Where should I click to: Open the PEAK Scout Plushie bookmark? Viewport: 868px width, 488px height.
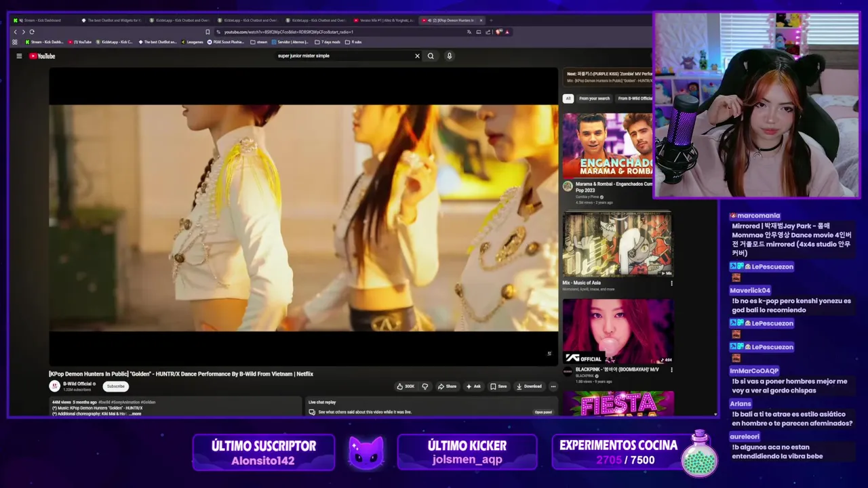[226, 42]
